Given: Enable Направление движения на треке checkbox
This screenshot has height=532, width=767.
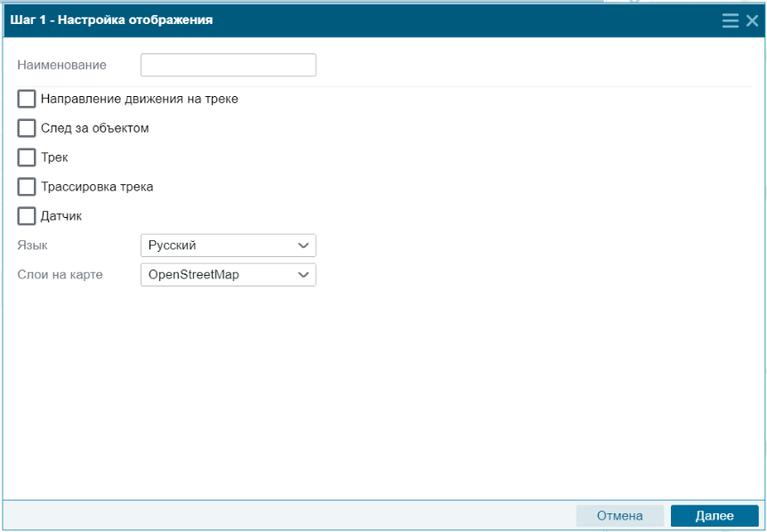Looking at the screenshot, I should tap(27, 99).
